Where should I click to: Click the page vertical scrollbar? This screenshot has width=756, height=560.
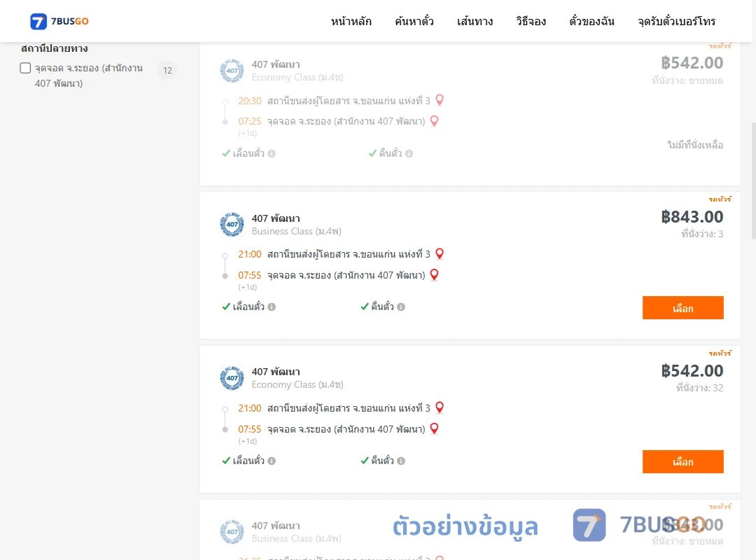[754, 181]
